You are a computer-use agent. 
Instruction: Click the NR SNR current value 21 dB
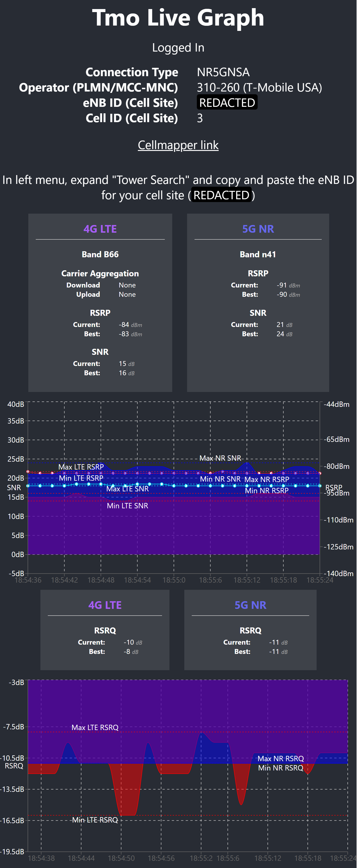click(x=285, y=324)
